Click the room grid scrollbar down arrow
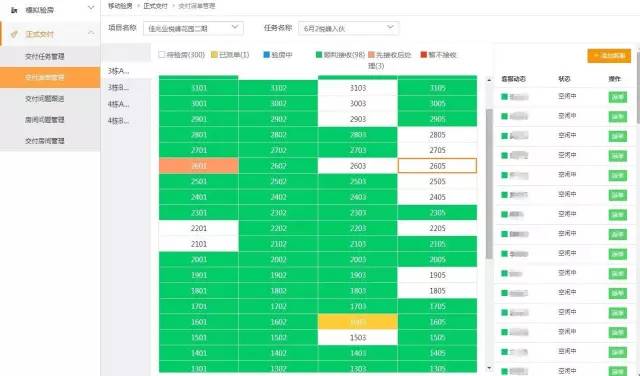 coord(489,368)
